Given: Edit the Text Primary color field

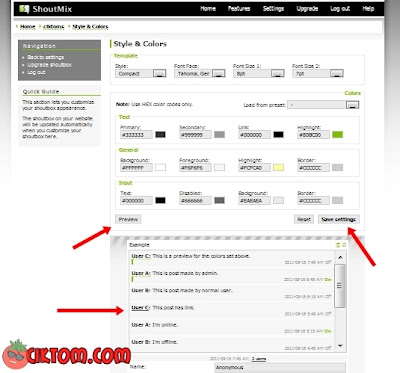Looking at the screenshot, I should [x=137, y=135].
